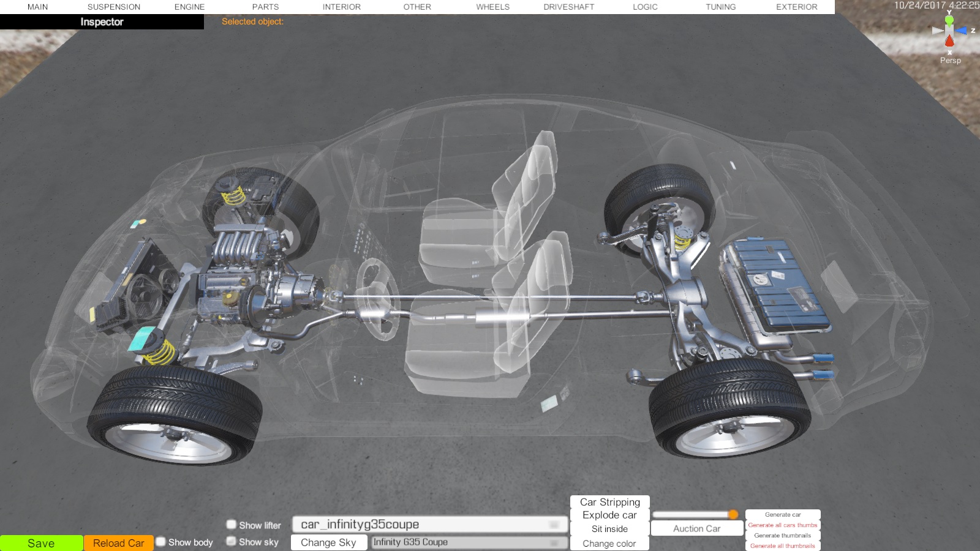Click the orange slider handle above Auction Car

pyautogui.click(x=733, y=514)
